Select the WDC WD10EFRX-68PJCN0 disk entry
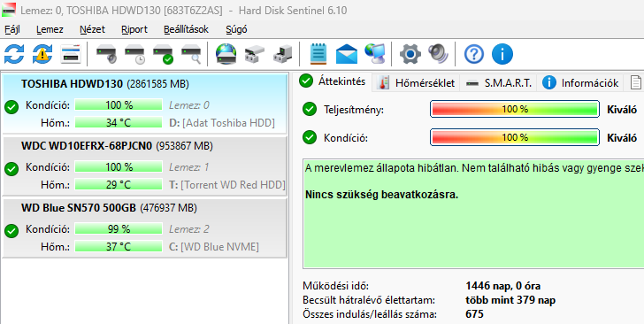The width and height of the screenshot is (644, 324). point(144,166)
